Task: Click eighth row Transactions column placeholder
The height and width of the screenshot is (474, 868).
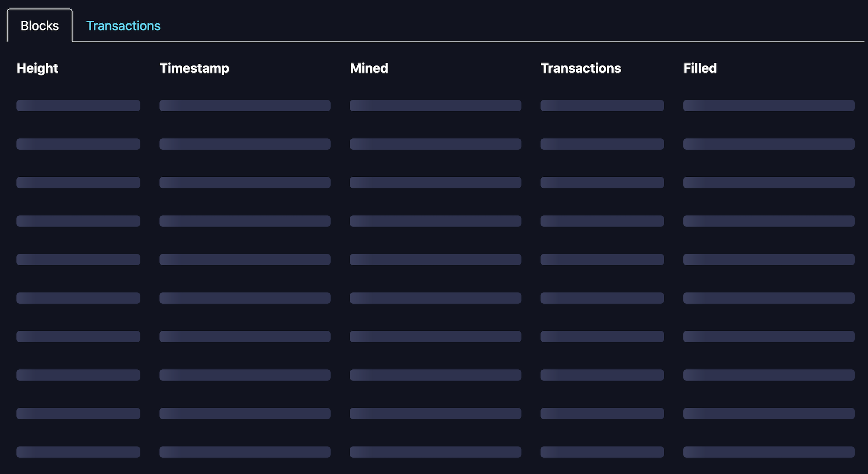Action: 602,375
